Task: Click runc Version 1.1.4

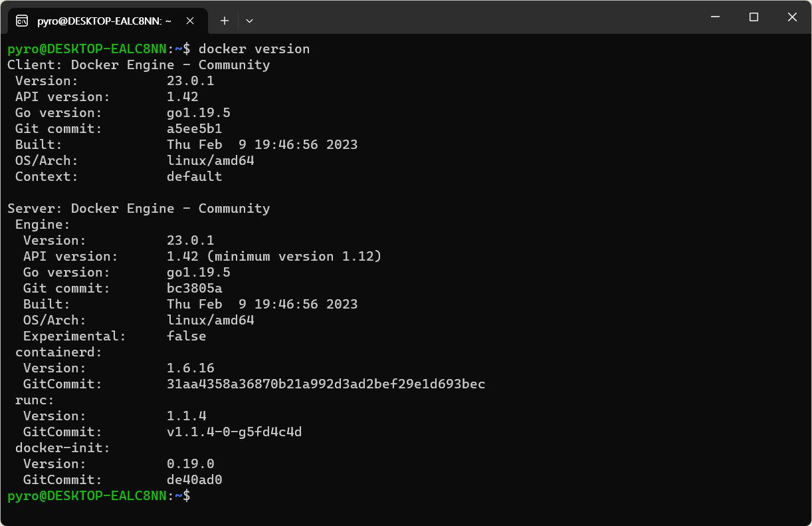Action: coord(187,416)
